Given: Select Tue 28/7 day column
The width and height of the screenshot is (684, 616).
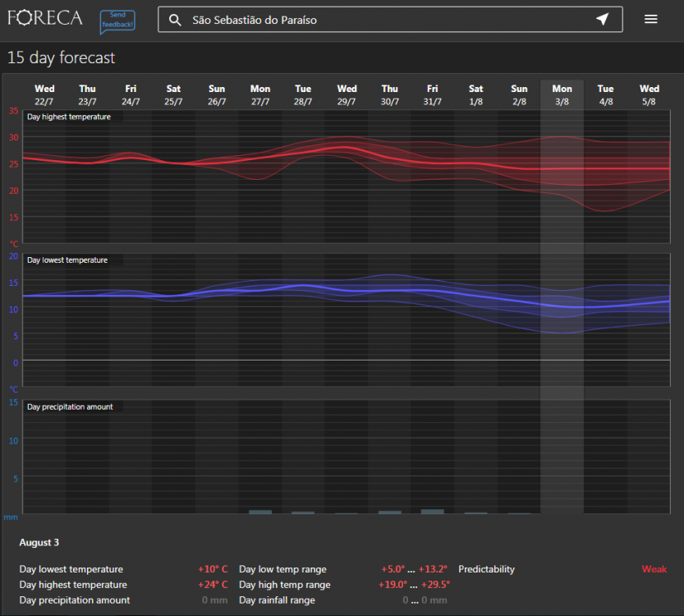Looking at the screenshot, I should (303, 94).
